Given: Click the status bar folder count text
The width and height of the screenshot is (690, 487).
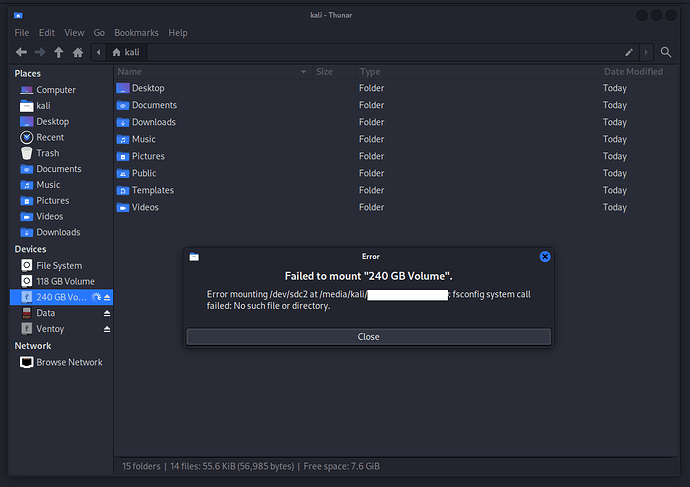Looking at the screenshot, I should click(x=141, y=466).
